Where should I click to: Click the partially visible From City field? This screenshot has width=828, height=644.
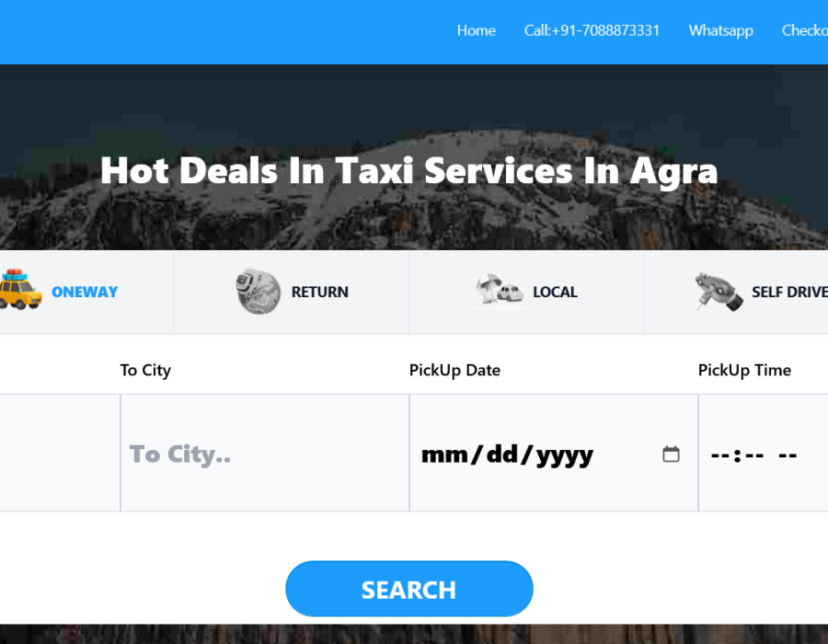click(x=60, y=453)
